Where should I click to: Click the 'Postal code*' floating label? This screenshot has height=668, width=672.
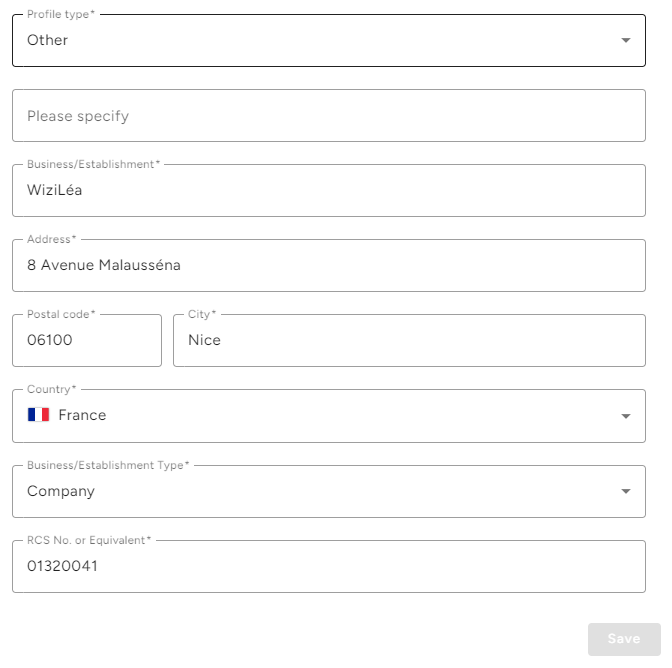[61, 314]
